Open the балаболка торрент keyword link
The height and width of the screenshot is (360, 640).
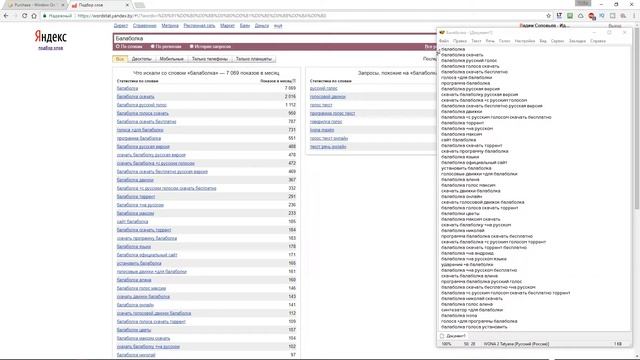tap(136, 197)
